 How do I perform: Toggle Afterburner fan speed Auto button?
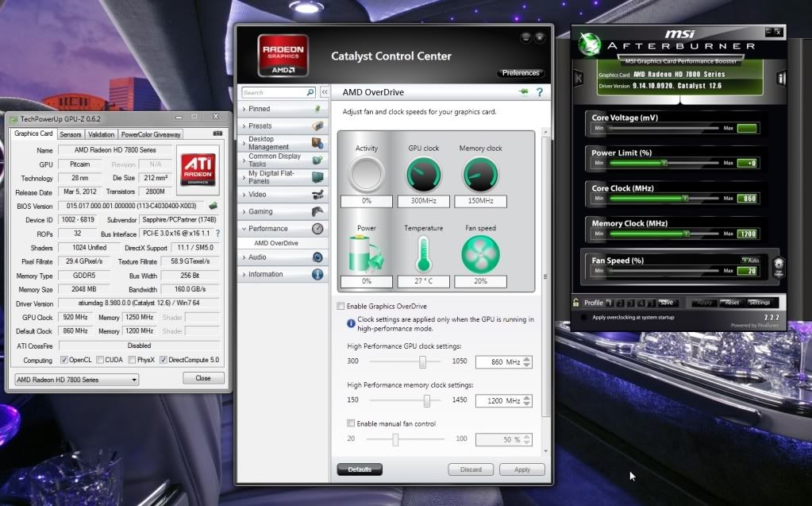coord(750,261)
